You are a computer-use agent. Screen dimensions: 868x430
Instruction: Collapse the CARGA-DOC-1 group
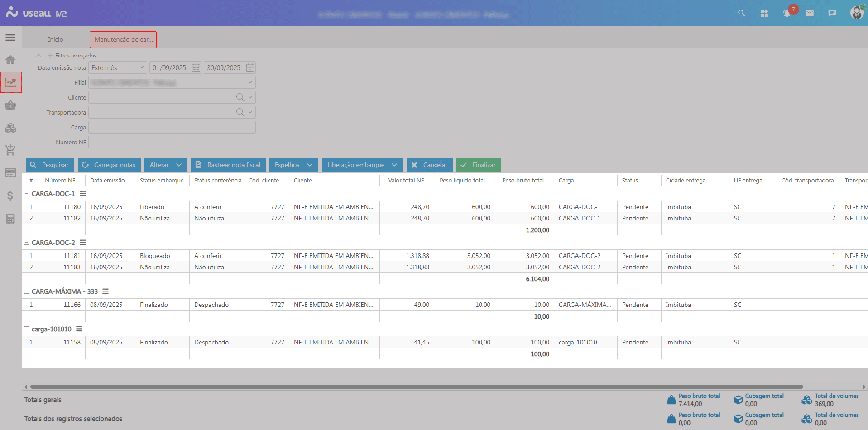point(27,194)
